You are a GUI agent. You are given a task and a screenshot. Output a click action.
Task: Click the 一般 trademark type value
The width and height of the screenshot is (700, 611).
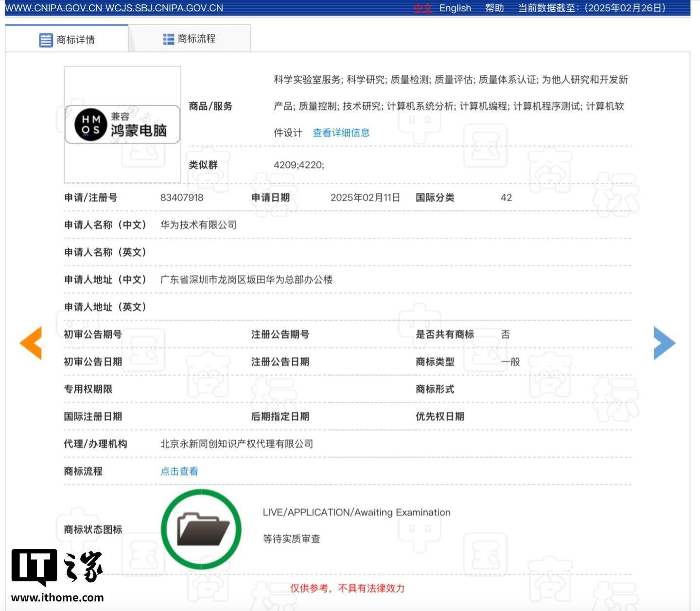(510, 362)
